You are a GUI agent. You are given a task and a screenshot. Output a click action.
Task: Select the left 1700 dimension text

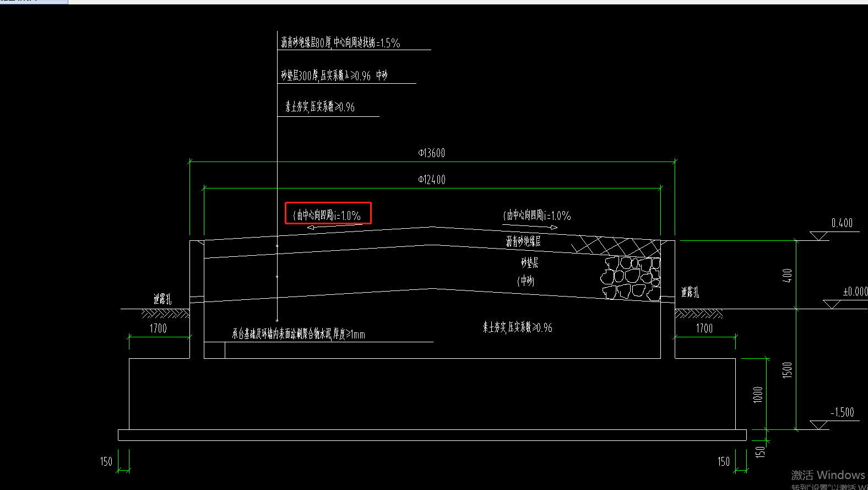158,329
